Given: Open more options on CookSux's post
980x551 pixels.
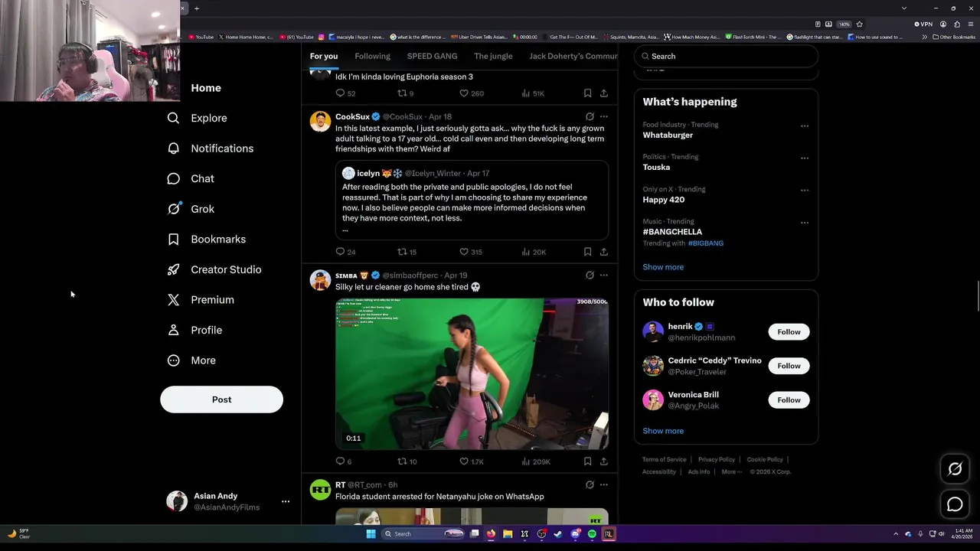Looking at the screenshot, I should point(604,116).
